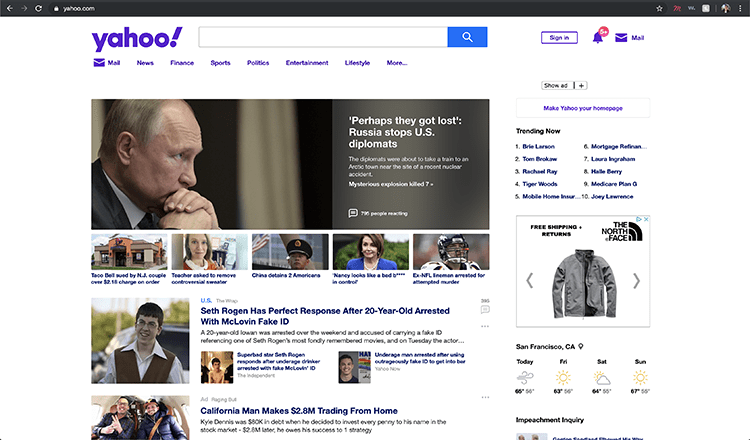750x440 pixels.
Task: Open trending topic Brie Larson
Action: point(540,146)
